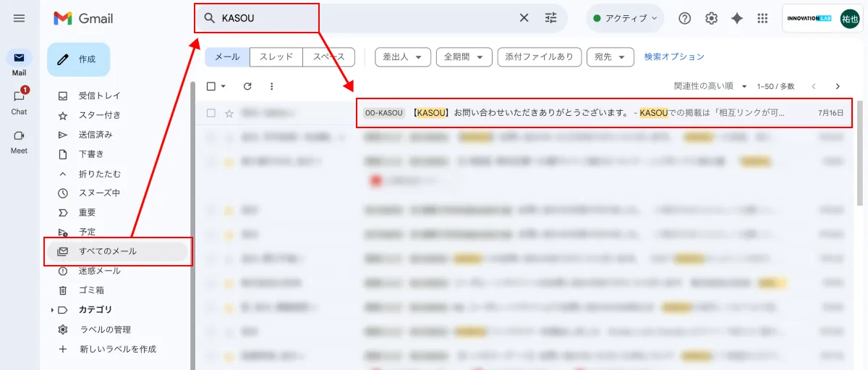868x370 pixels.
Task: Show advanced search options slider icon
Action: 551,18
